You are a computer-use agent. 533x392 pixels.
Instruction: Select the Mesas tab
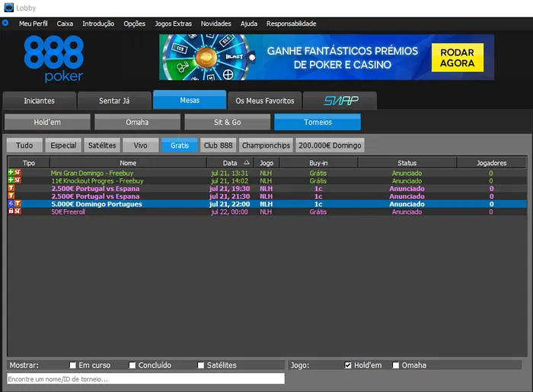pyautogui.click(x=190, y=100)
